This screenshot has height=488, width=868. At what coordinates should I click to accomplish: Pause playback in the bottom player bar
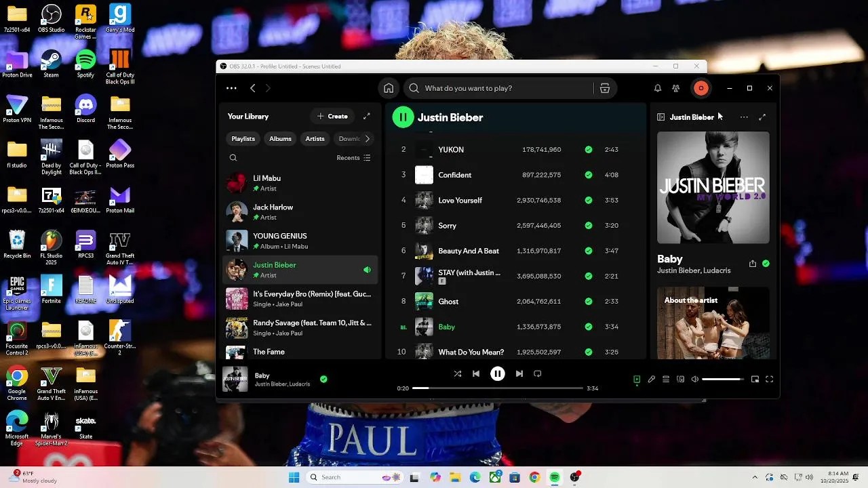point(498,373)
